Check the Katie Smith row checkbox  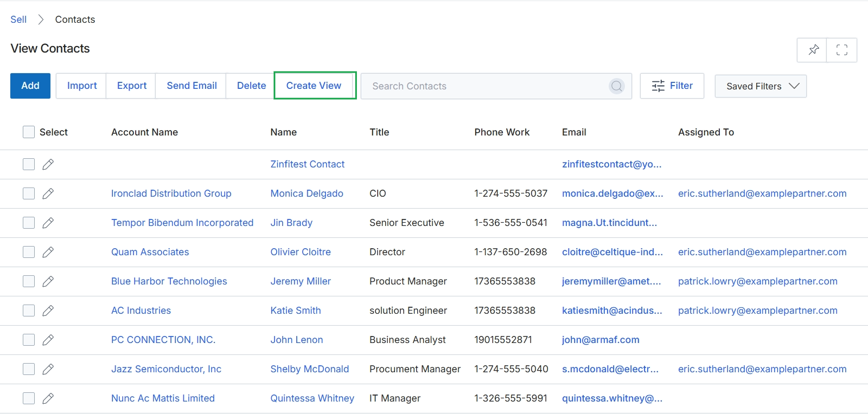(x=29, y=310)
